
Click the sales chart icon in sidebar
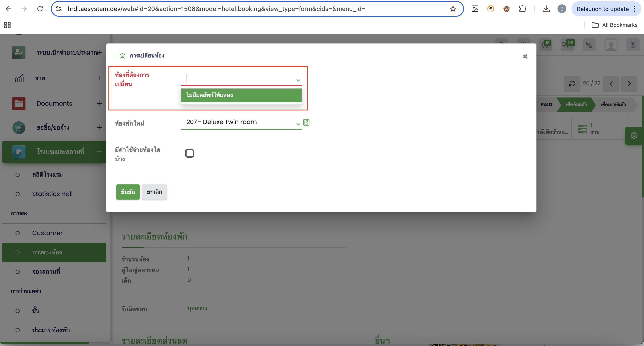pyautogui.click(x=19, y=78)
